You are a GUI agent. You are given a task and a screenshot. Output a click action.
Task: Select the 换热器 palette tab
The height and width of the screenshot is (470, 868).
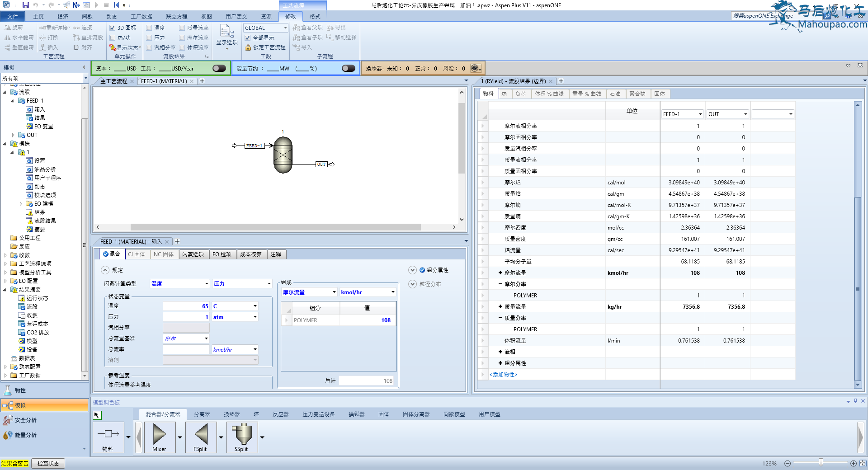click(231, 414)
